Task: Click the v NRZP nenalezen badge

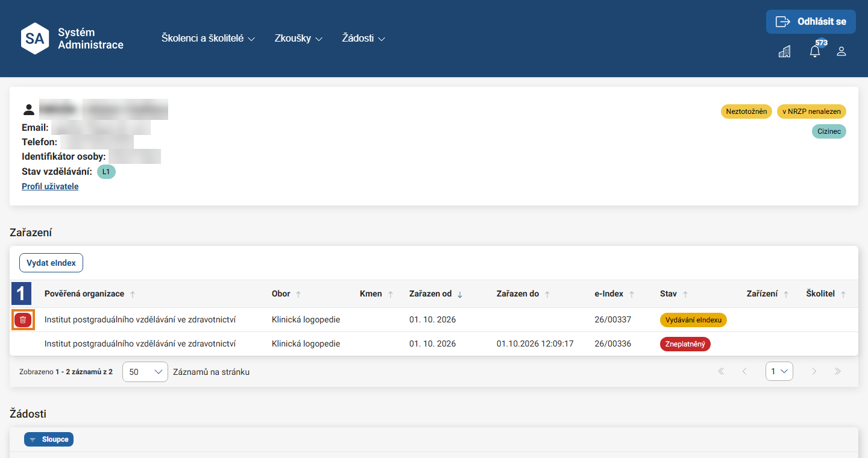Action: click(811, 111)
